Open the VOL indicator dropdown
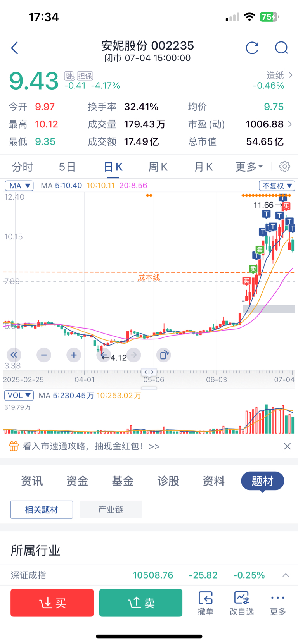 tap(19, 395)
